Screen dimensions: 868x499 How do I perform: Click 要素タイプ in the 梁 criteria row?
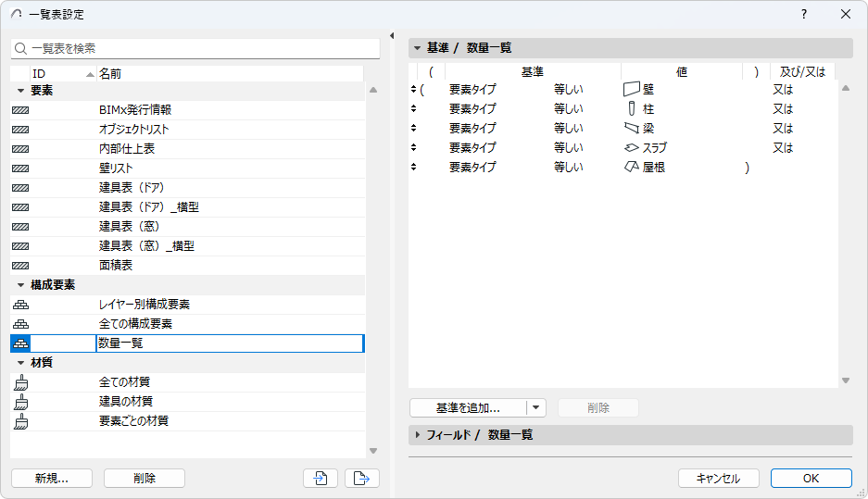pos(472,128)
